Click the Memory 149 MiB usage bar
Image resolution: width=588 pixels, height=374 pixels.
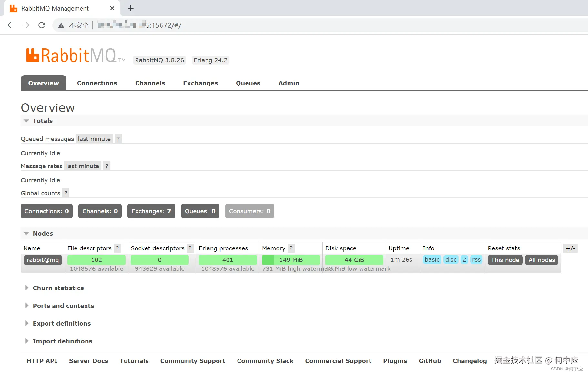tap(291, 260)
